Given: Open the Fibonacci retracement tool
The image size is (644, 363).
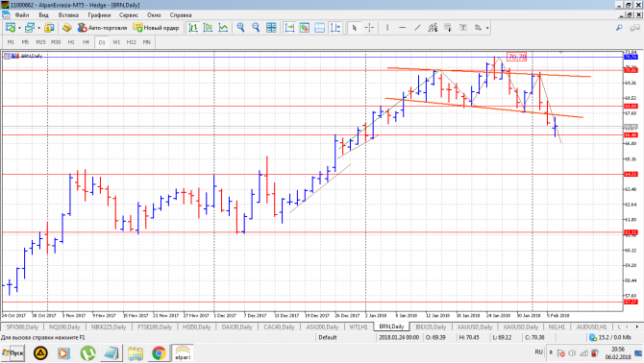Looking at the screenshot, I should tap(448, 28).
